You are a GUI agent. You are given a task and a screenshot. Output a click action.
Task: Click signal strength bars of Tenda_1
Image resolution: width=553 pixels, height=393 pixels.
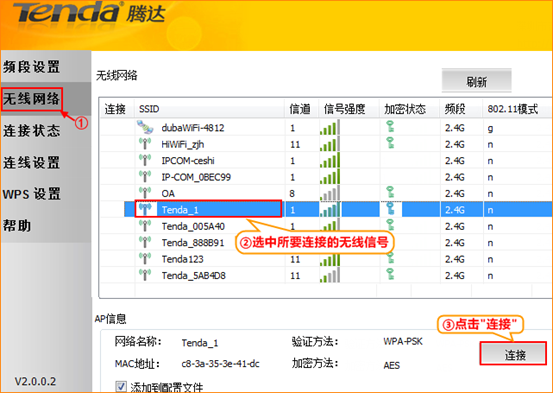pyautogui.click(x=330, y=210)
